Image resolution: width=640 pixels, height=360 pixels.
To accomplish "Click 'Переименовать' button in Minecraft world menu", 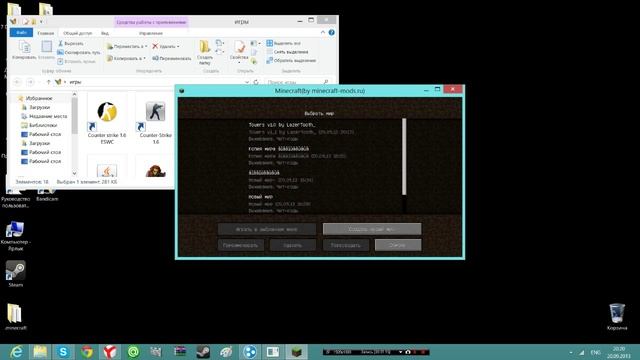I will (241, 245).
